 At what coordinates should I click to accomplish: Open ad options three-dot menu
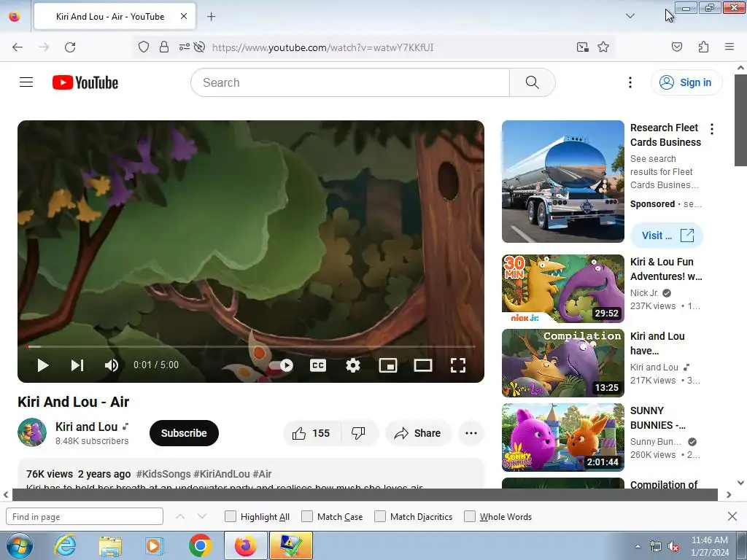click(x=712, y=128)
